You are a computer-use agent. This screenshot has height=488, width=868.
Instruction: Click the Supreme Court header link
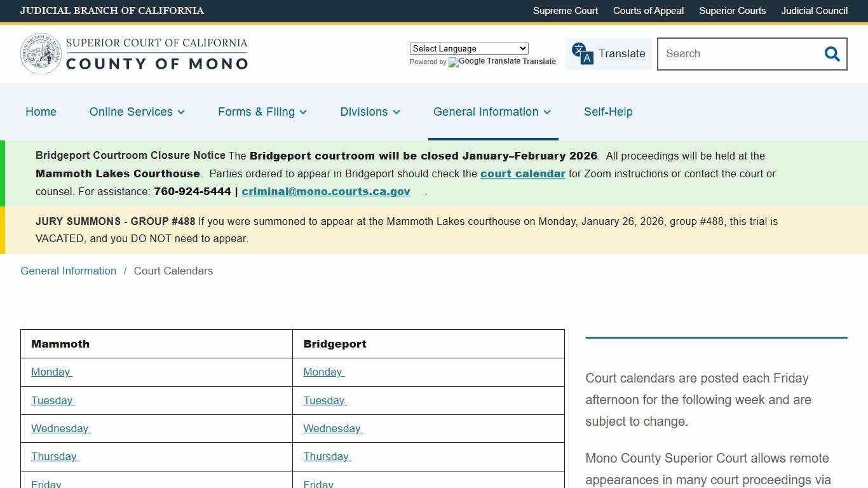(x=565, y=11)
